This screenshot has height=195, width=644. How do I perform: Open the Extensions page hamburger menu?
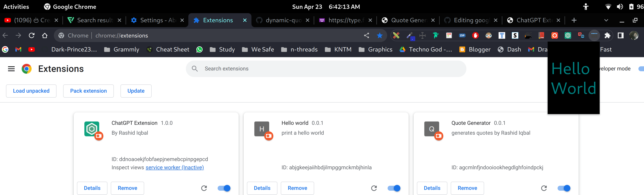(x=11, y=69)
